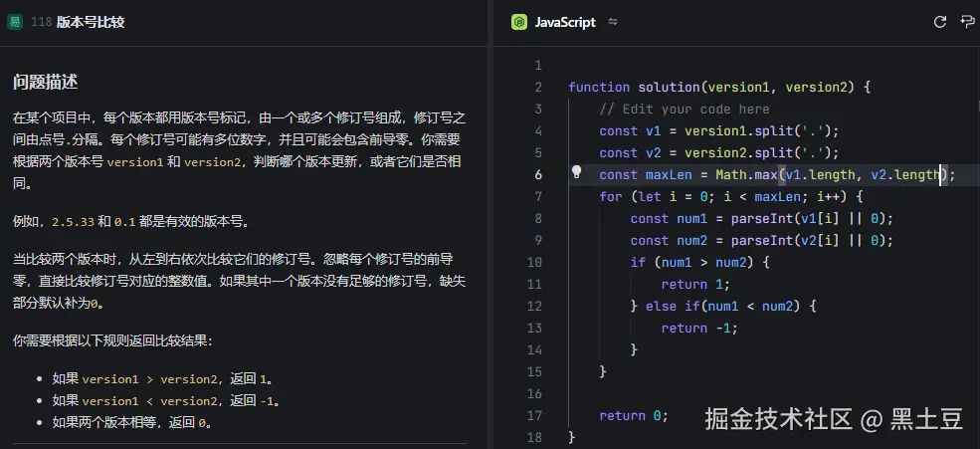The image size is (980, 449).
Task: Click the bullet 'version1 < version2，返回 -1'
Action: coord(167,401)
